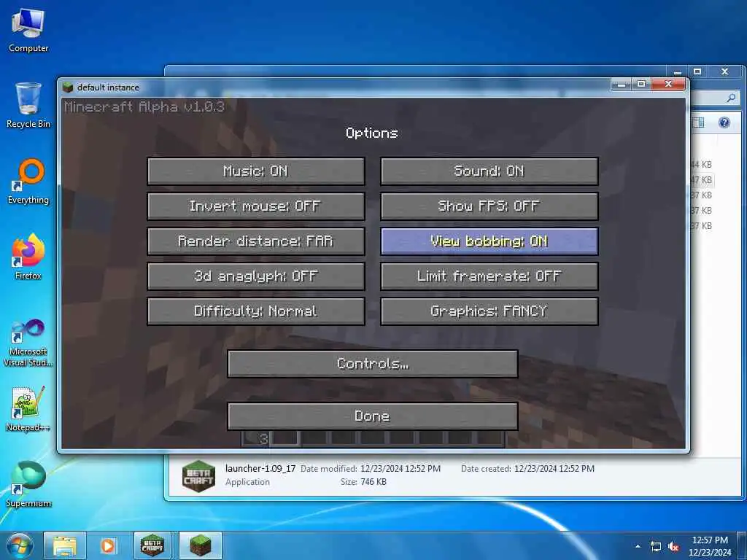Toggle the Explorer preview pane icon
This screenshot has width=747, height=560.
tap(698, 122)
